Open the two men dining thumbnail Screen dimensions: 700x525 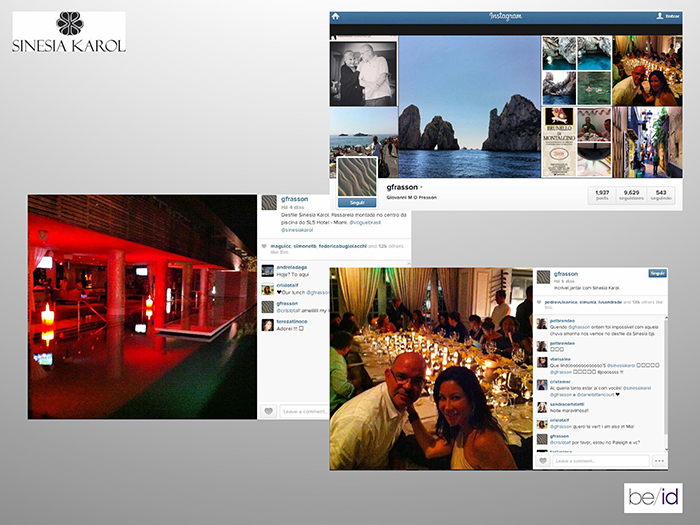[x=594, y=125]
